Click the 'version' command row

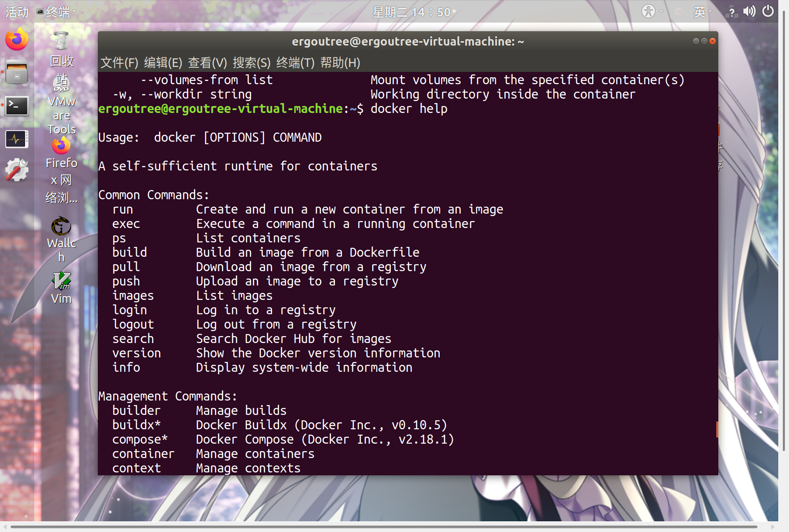point(276,353)
